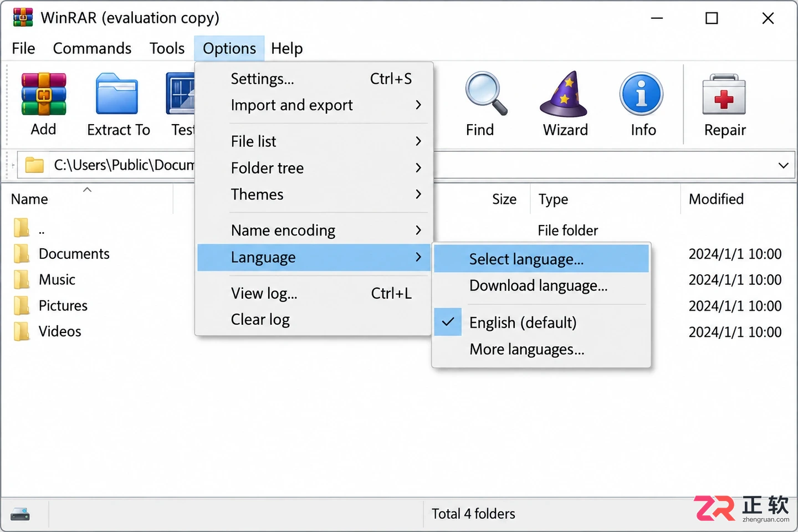Click the WinRAR logo in title bar
This screenshot has width=798, height=532.
[23, 18]
